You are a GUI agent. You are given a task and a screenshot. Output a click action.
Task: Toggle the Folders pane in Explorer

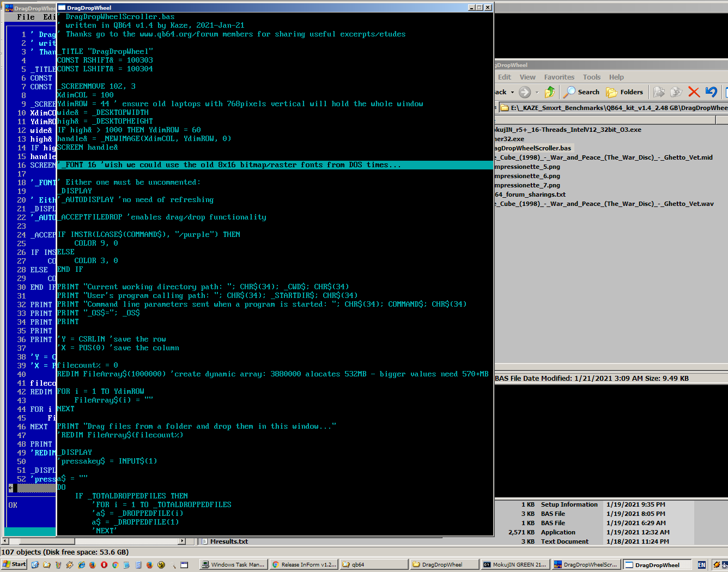tap(625, 92)
